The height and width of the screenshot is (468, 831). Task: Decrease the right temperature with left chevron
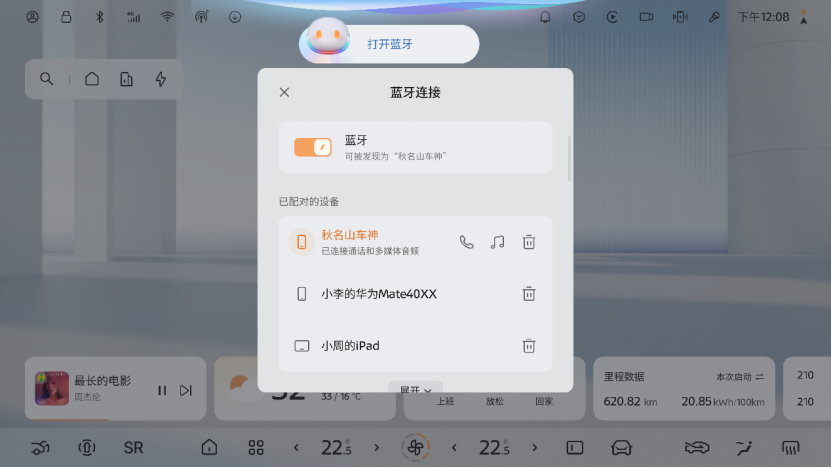point(454,447)
